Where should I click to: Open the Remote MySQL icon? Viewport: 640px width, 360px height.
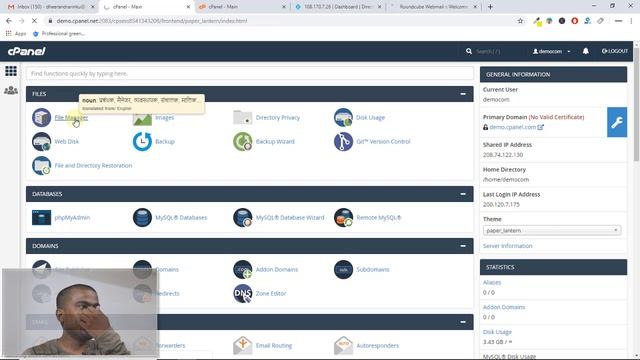(x=343, y=218)
